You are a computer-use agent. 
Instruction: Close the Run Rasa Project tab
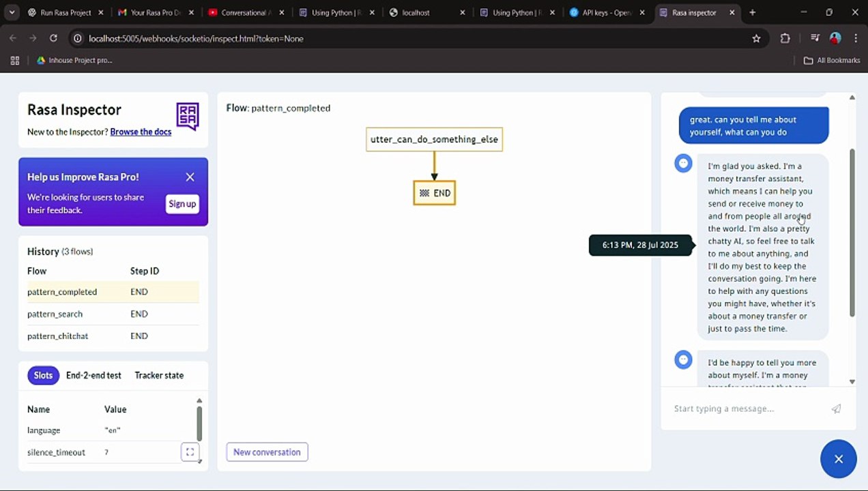coord(100,12)
